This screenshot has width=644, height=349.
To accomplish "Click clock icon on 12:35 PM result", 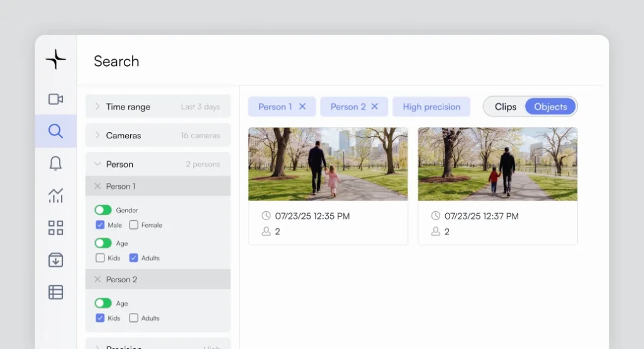I will (x=266, y=216).
